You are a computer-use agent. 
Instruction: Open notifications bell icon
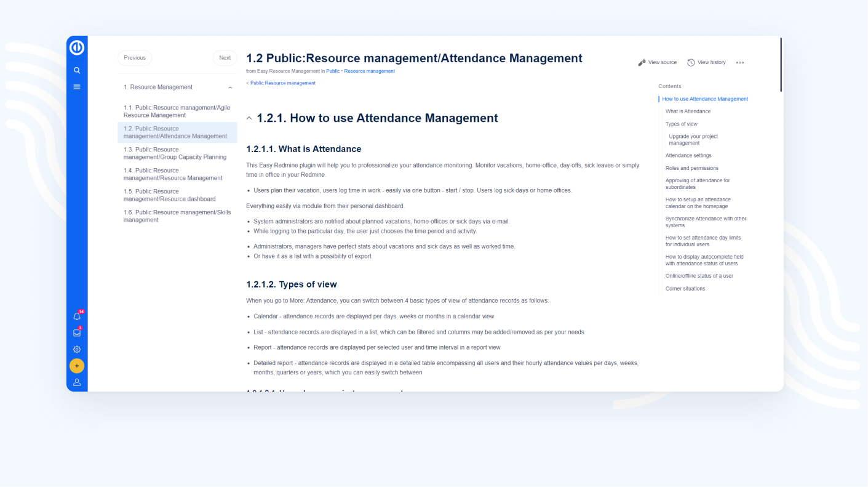pyautogui.click(x=77, y=316)
